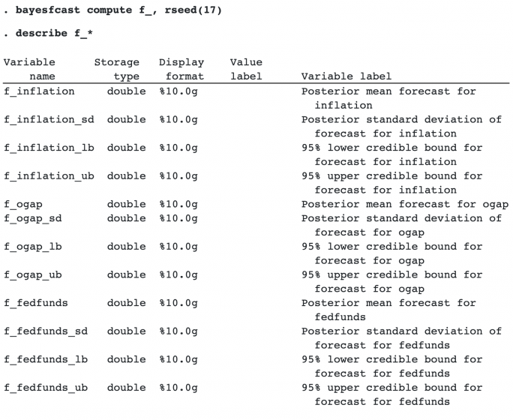Select the f_fedfunds variable name
The height and width of the screenshot is (420, 513).
tap(36, 303)
